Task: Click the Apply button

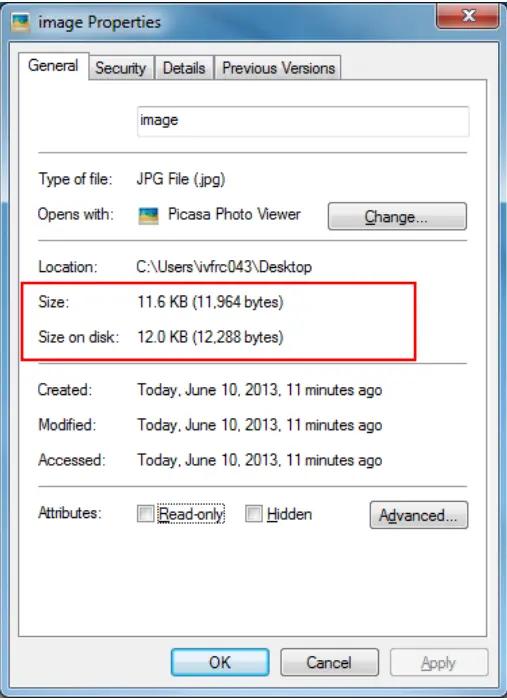Action: pos(439,662)
